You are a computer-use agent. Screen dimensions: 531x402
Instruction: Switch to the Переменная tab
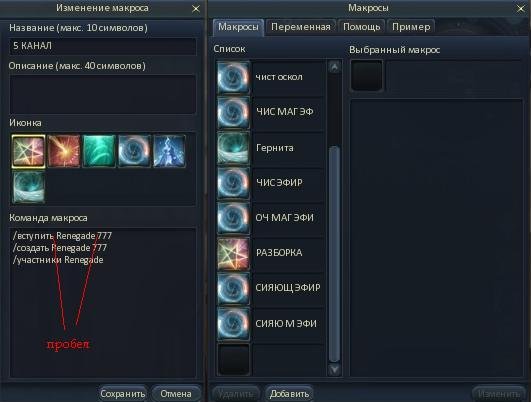301,27
